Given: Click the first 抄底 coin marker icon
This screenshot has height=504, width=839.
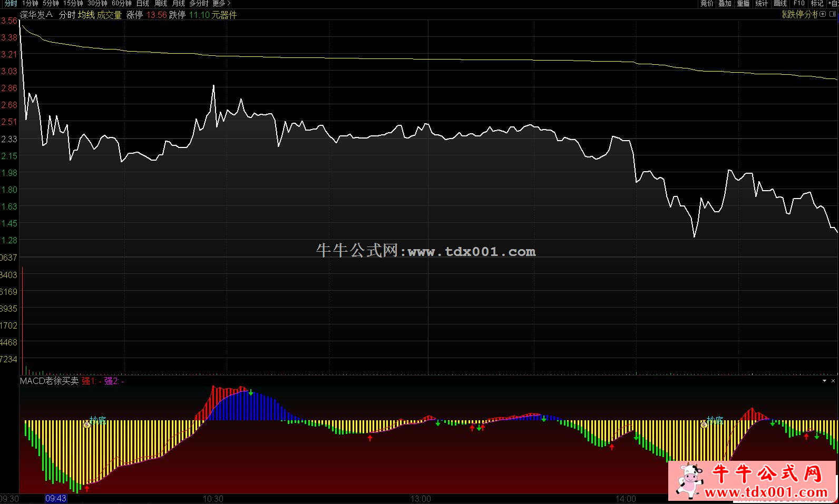Looking at the screenshot, I should click(87, 424).
